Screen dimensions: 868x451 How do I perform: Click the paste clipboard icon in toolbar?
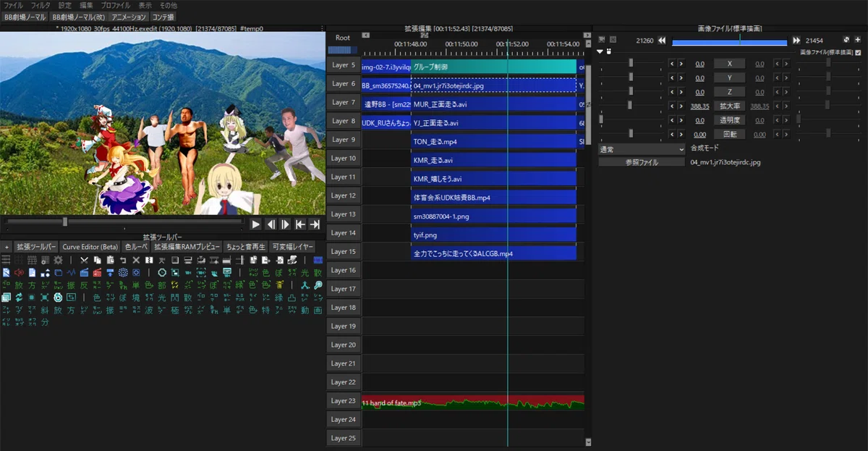pyautogui.click(x=110, y=259)
